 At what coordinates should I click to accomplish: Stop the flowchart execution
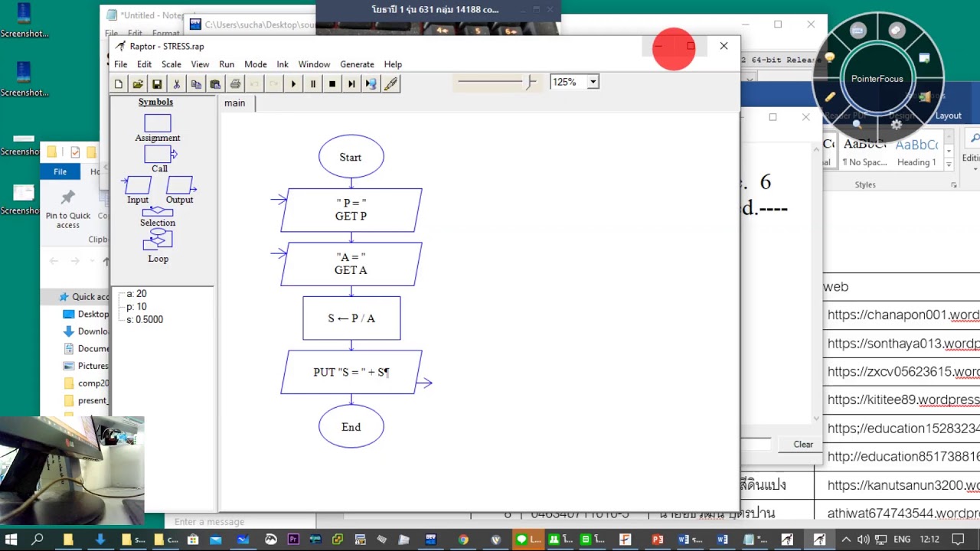tap(332, 83)
